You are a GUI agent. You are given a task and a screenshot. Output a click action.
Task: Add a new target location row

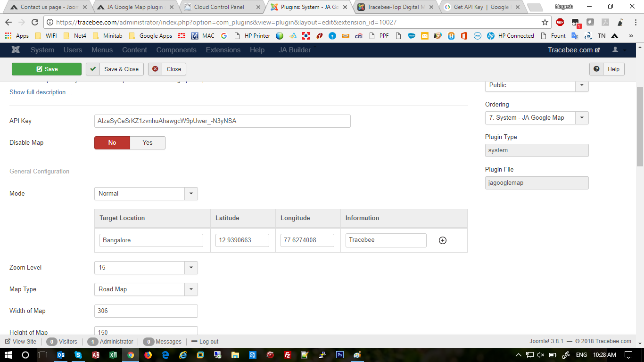click(x=443, y=240)
